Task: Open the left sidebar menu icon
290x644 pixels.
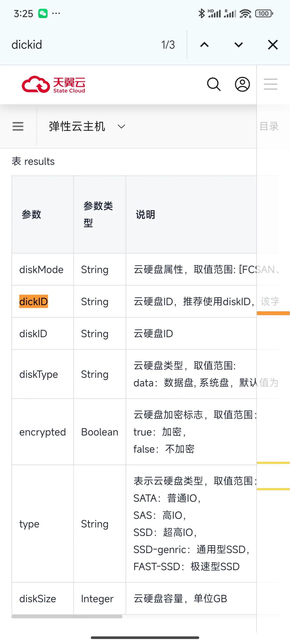Action: (18, 126)
